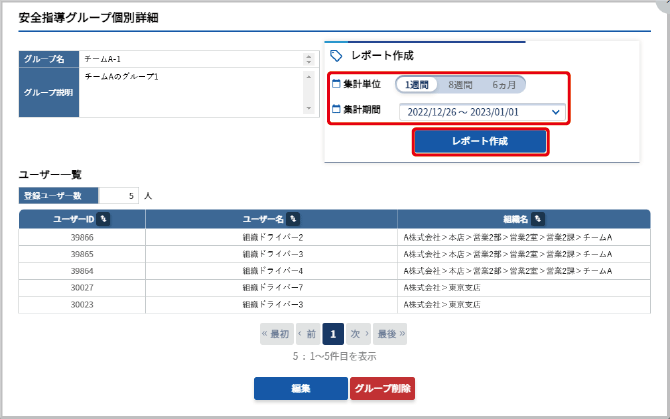Jump to 最初 page in pagination
This screenshot has width=670, height=419.
point(276,334)
